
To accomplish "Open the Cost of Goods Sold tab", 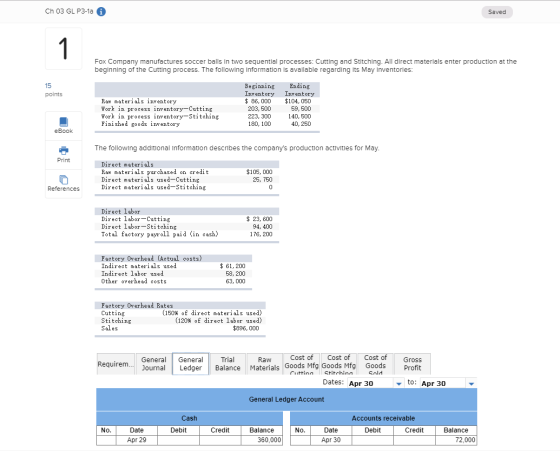I will tap(375, 364).
